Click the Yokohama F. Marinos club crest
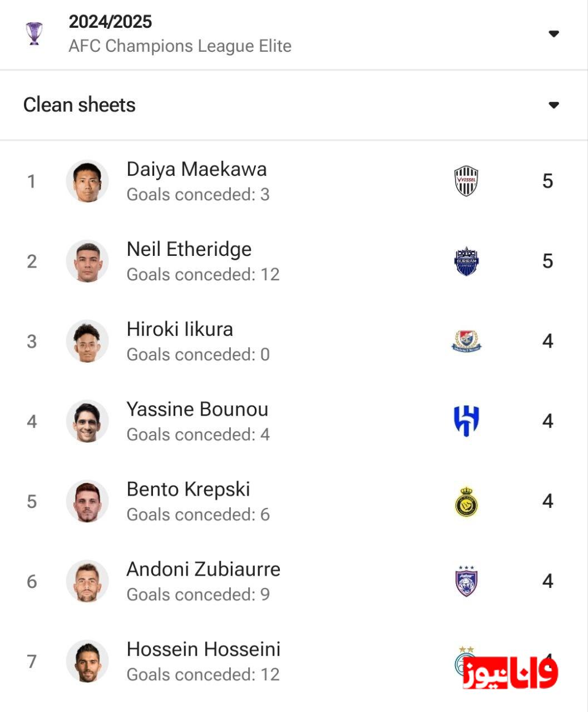Screen dimensions: 588x712 point(466,342)
